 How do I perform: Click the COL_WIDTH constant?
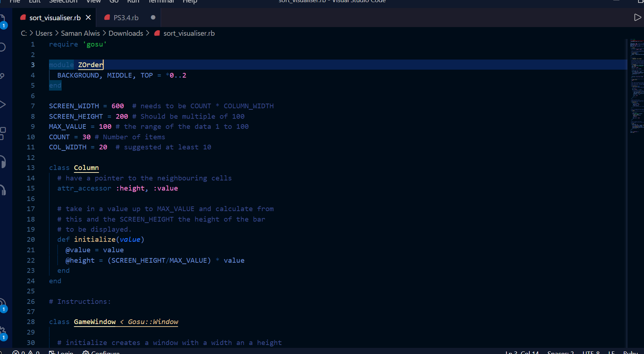(68, 147)
